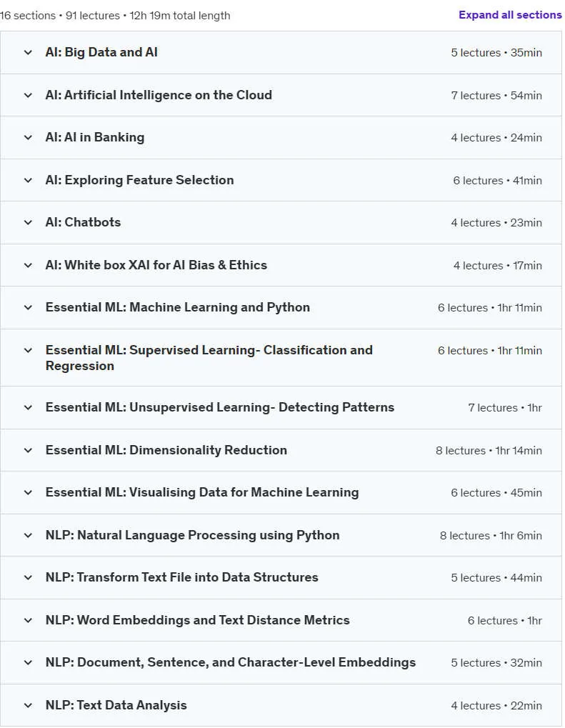
Task: Click 7 lectures 54min summary text
Action: pos(496,95)
